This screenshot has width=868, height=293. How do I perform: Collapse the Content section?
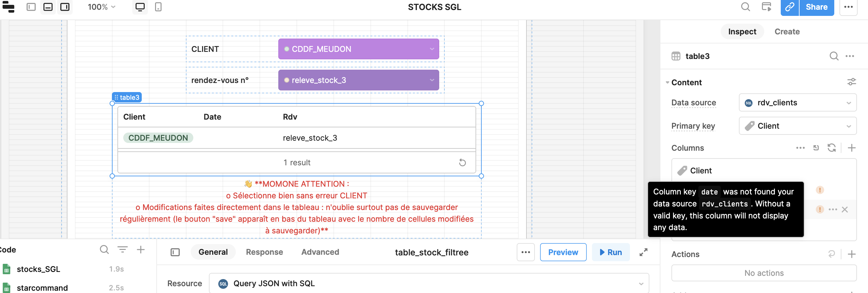pyautogui.click(x=667, y=83)
